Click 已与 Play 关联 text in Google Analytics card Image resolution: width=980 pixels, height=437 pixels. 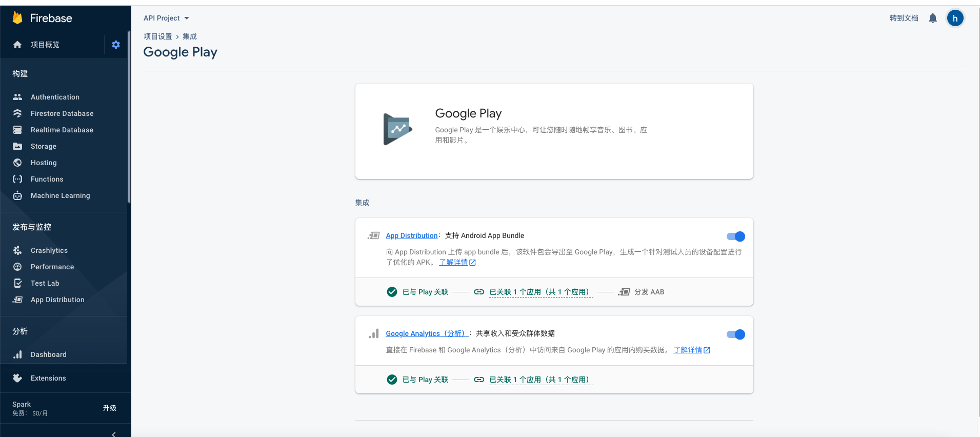click(x=425, y=380)
